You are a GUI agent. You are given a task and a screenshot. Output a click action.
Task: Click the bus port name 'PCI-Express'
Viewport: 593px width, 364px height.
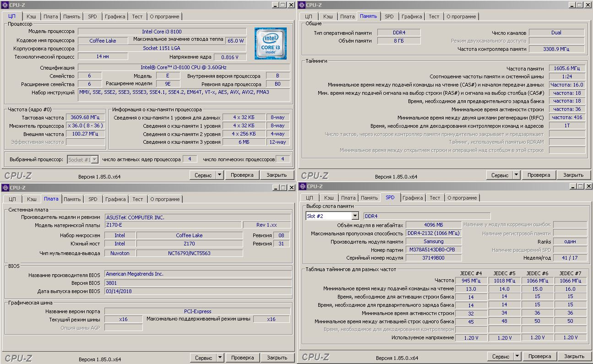tap(197, 311)
